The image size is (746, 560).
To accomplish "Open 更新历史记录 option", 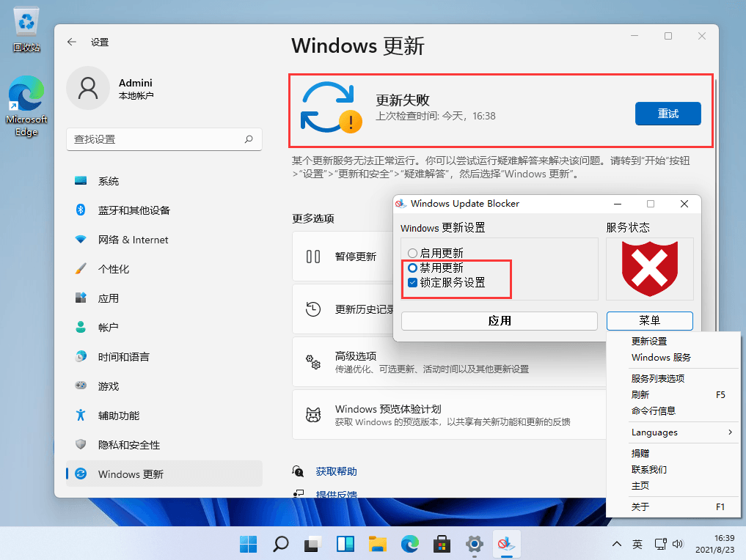I will [343, 309].
